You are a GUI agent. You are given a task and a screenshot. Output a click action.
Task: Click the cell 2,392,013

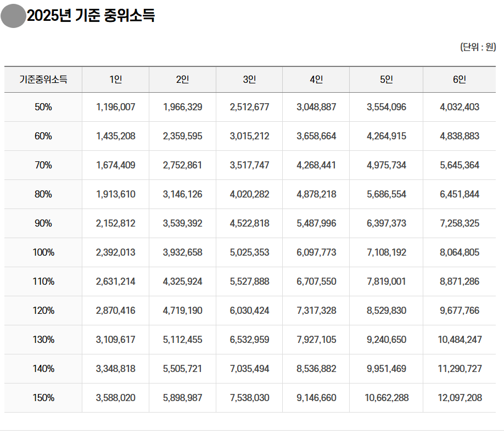click(x=116, y=252)
